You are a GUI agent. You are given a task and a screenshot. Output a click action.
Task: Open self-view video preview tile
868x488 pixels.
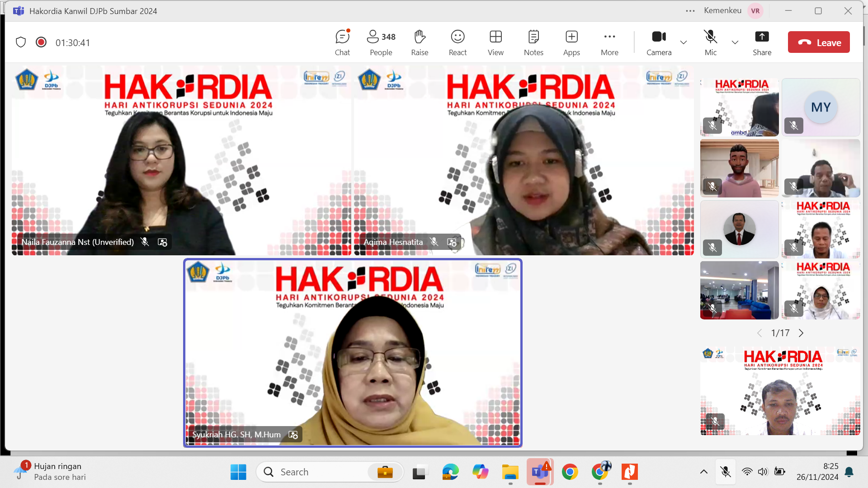[780, 391]
